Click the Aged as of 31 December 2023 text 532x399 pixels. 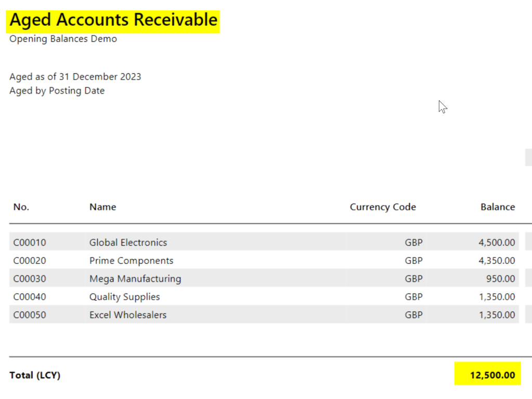click(x=75, y=77)
